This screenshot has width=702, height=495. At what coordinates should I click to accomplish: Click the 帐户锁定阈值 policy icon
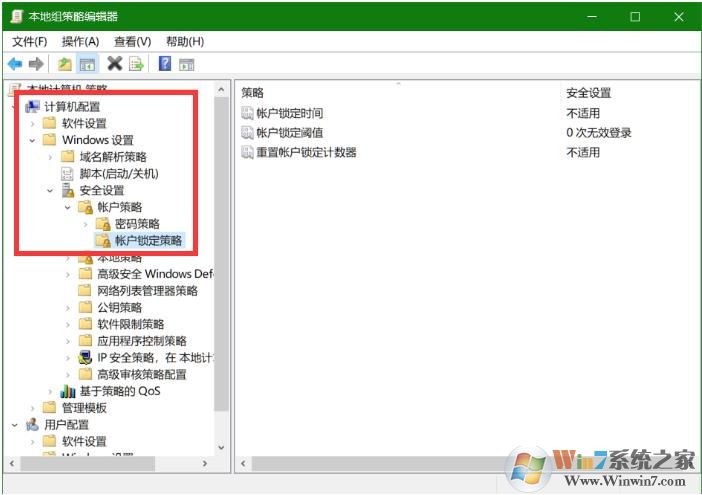click(248, 132)
